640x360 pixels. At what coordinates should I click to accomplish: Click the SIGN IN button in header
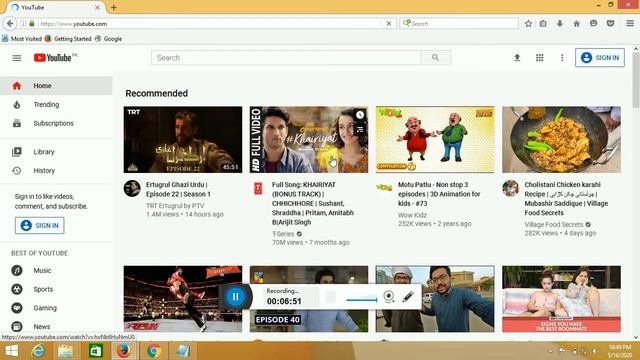(x=600, y=58)
